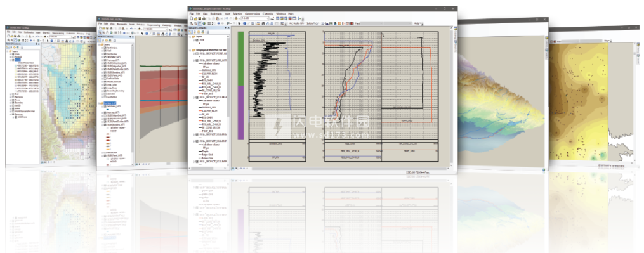This screenshot has width=644, height=253.
Task: Select highlighted Section data frame in cross-section window
Action: click(x=110, y=103)
